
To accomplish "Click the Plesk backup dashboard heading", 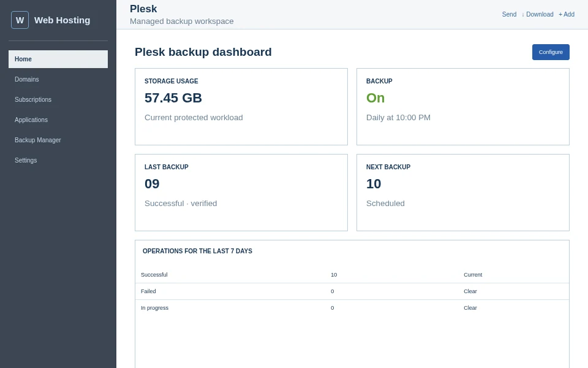I will coord(203,52).
